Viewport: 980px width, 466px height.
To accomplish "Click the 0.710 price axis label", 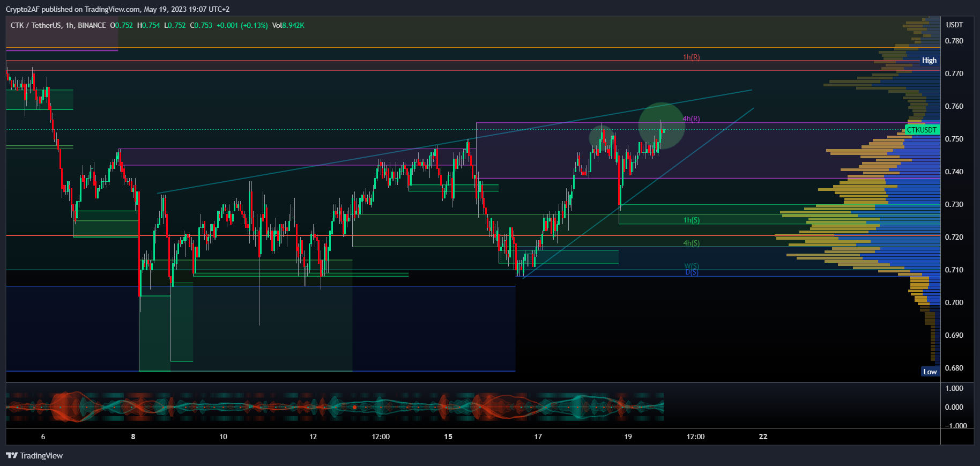I will (x=954, y=270).
